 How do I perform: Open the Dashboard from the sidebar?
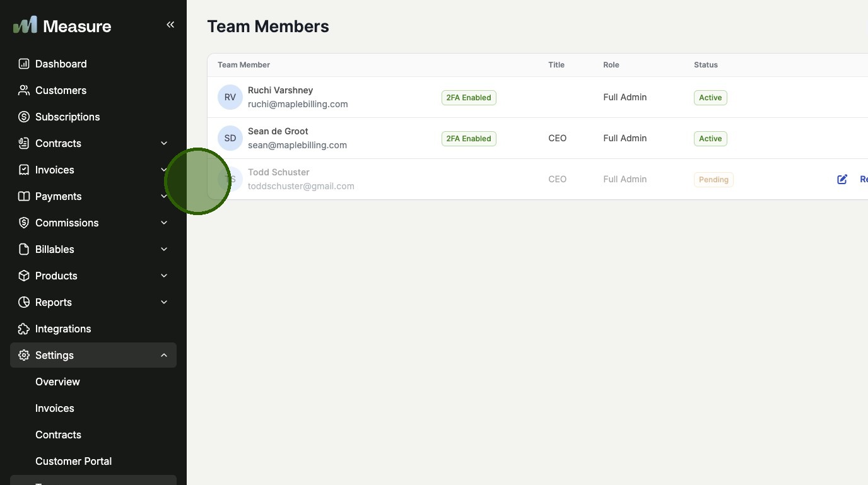click(61, 64)
